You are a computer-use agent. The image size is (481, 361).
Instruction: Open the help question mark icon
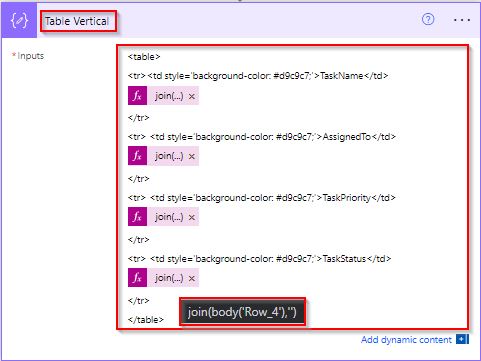pyautogui.click(x=428, y=19)
